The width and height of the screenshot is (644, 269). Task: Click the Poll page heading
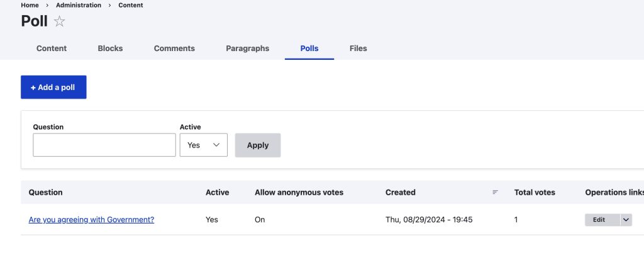pos(34,21)
